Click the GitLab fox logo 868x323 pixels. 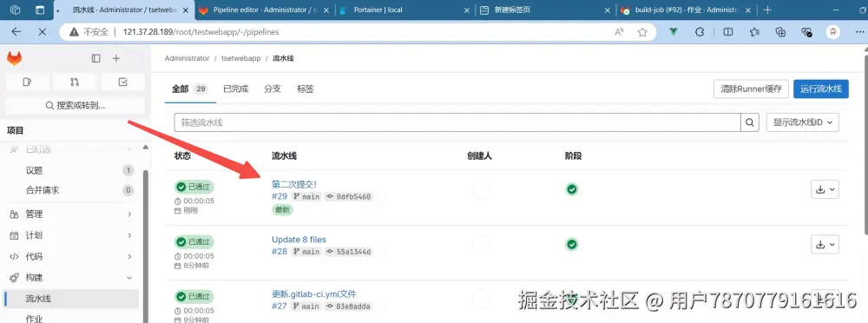click(15, 58)
